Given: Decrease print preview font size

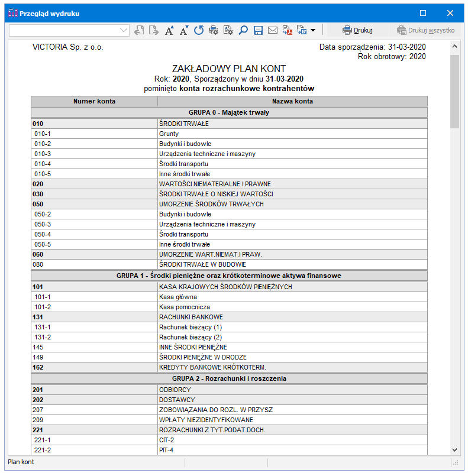Looking at the screenshot, I should click(x=184, y=30).
